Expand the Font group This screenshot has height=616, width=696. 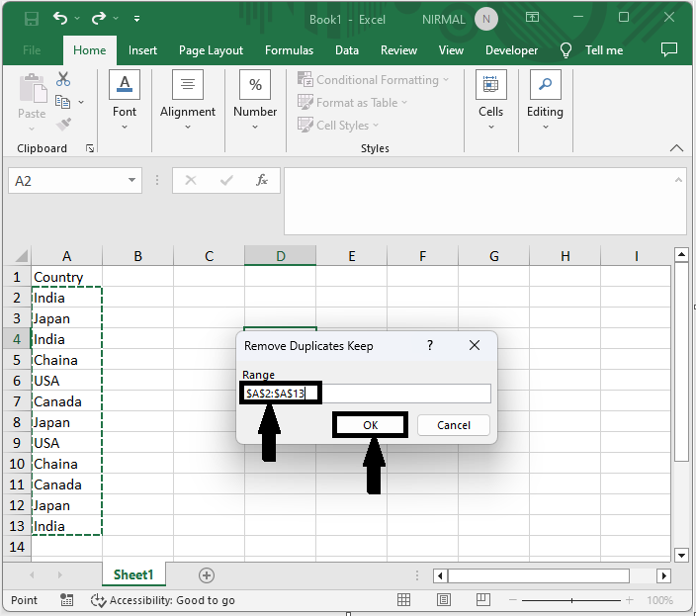click(125, 100)
